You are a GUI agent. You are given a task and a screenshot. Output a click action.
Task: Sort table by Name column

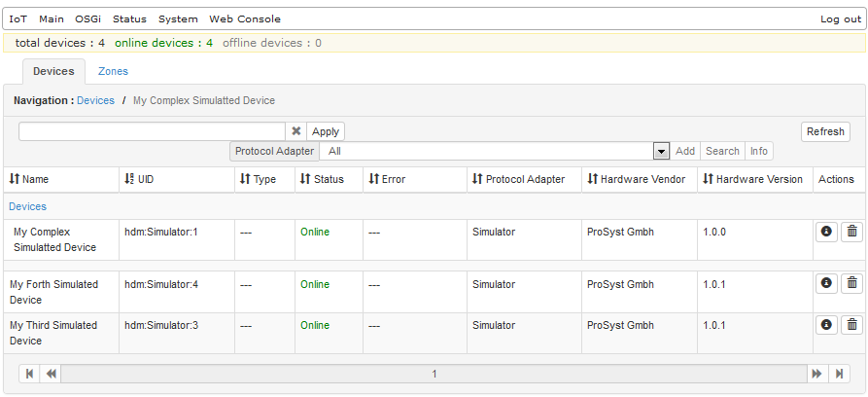point(29,179)
